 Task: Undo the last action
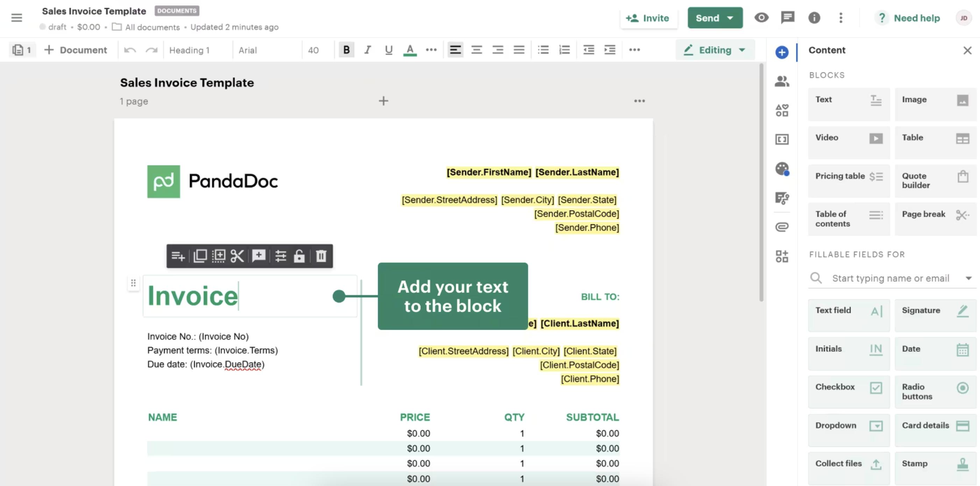130,50
